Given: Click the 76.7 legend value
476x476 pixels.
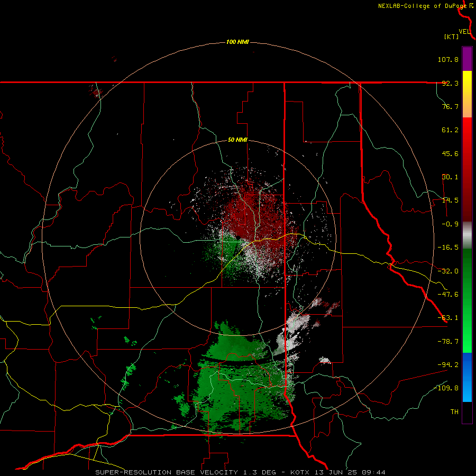Looking at the screenshot, I should (x=450, y=106).
